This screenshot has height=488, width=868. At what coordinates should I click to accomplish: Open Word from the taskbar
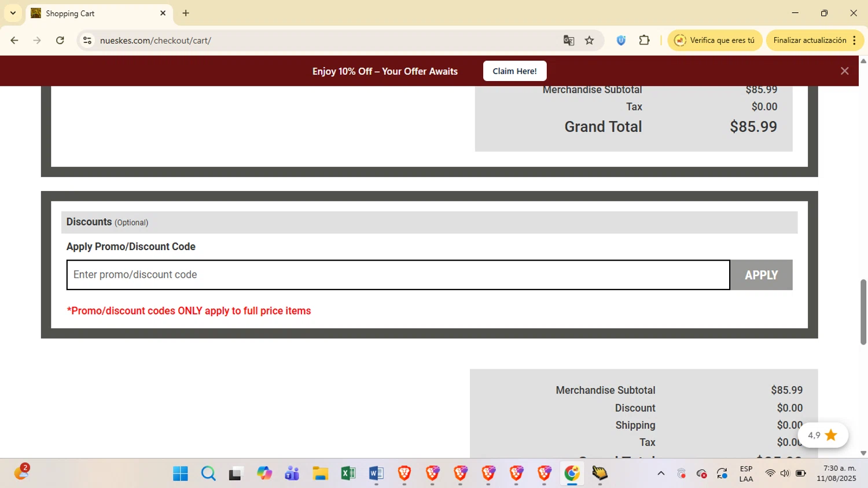pyautogui.click(x=376, y=474)
